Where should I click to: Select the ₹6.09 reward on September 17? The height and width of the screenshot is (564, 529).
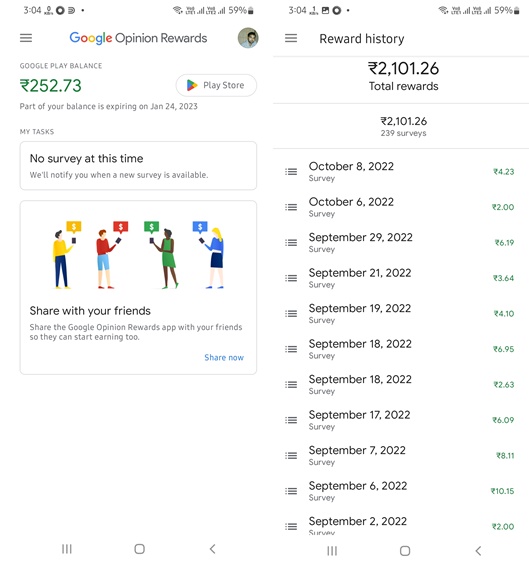[x=503, y=420]
